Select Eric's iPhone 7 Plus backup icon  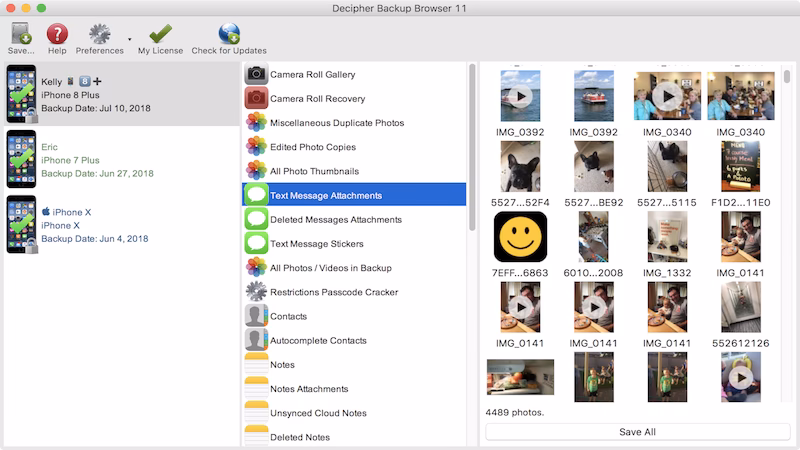click(x=21, y=159)
